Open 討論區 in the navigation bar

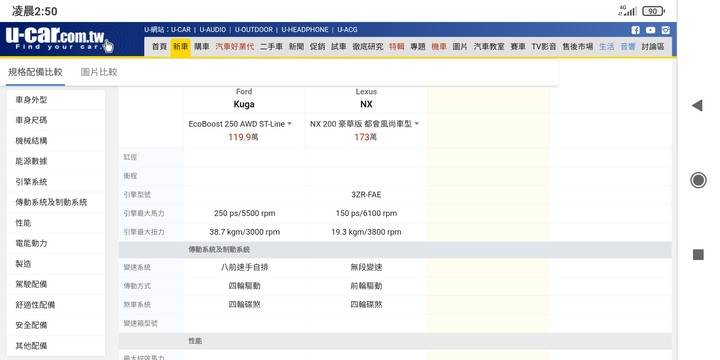coord(653,47)
